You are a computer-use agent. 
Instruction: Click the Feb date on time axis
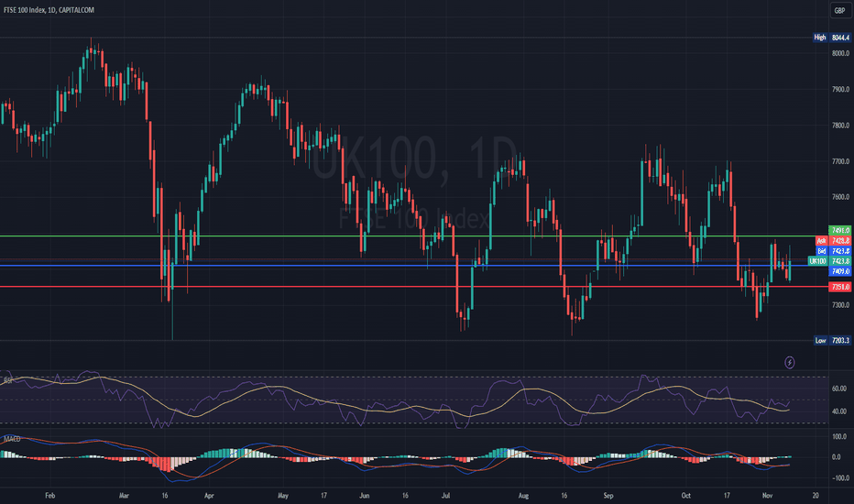click(50, 495)
